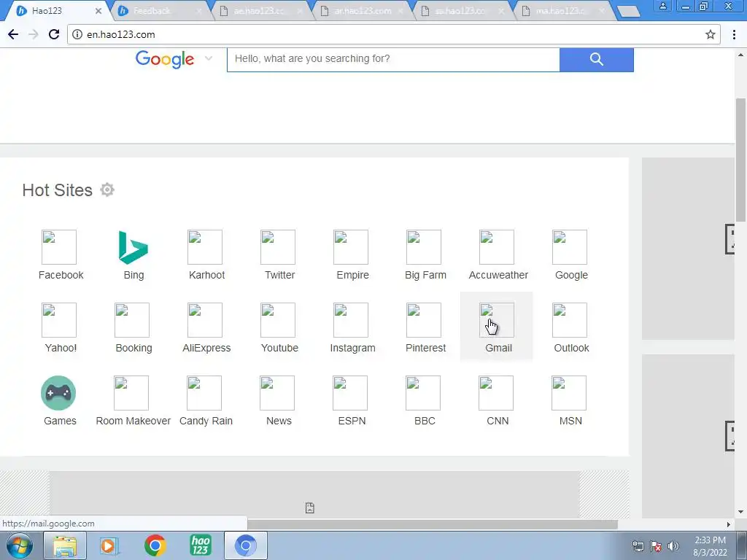This screenshot has height=560, width=747.
Task: Open a new browser tab
Action: point(629,11)
